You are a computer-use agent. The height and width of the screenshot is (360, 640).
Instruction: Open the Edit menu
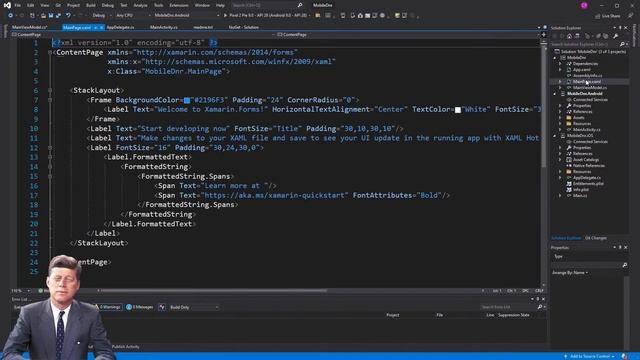(x=31, y=5)
